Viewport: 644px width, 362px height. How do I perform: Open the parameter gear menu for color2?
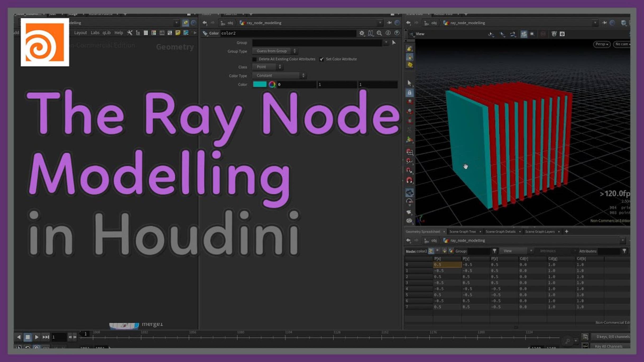click(362, 33)
